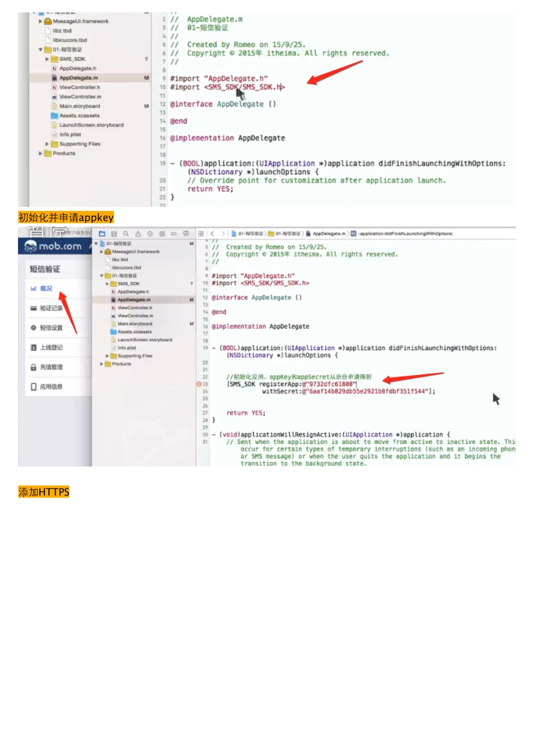This screenshot has height=756, width=534.
Task: Click the highlighted 添加HTTPS heading
Action: click(x=44, y=492)
